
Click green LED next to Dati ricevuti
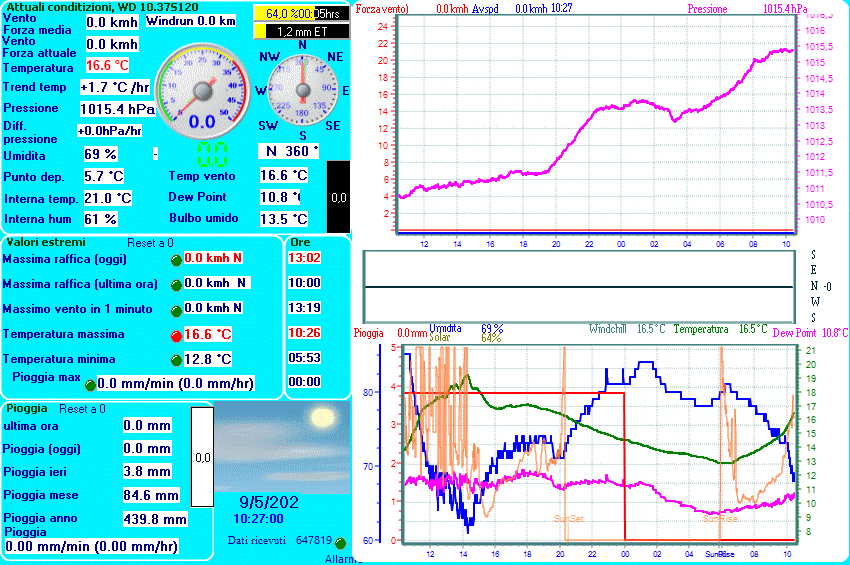[340, 543]
